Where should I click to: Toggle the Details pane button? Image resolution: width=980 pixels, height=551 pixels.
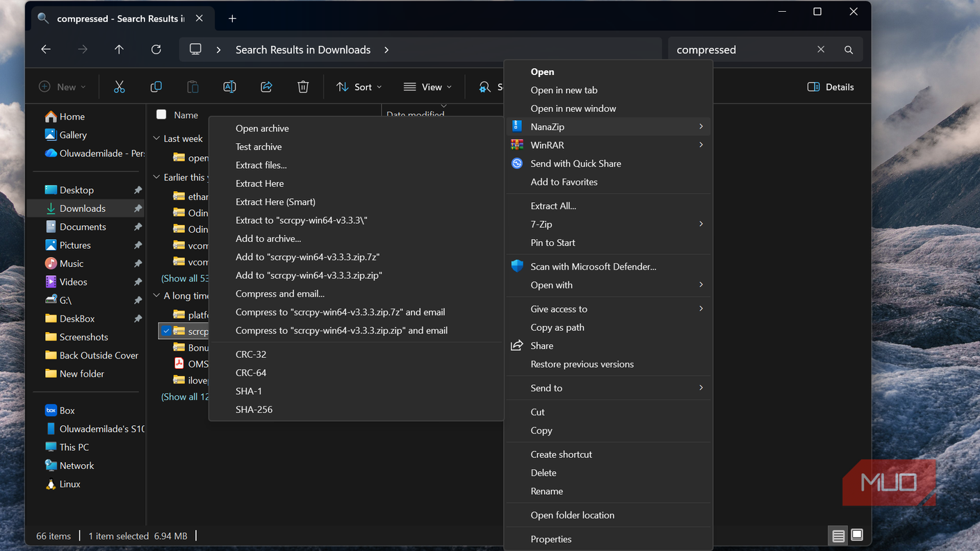831,87
